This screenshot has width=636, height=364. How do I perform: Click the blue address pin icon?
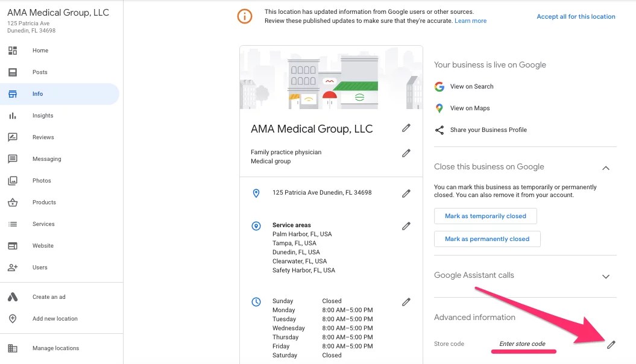(x=256, y=193)
